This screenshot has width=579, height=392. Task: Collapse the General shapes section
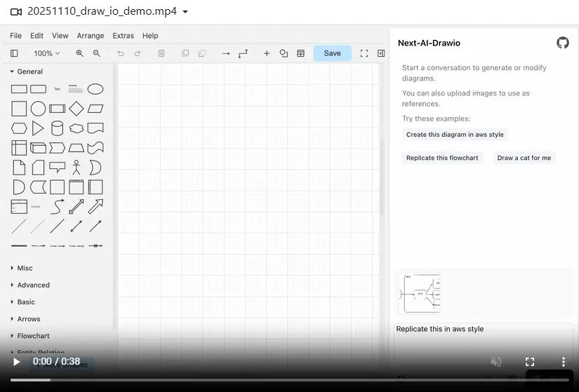(27, 72)
